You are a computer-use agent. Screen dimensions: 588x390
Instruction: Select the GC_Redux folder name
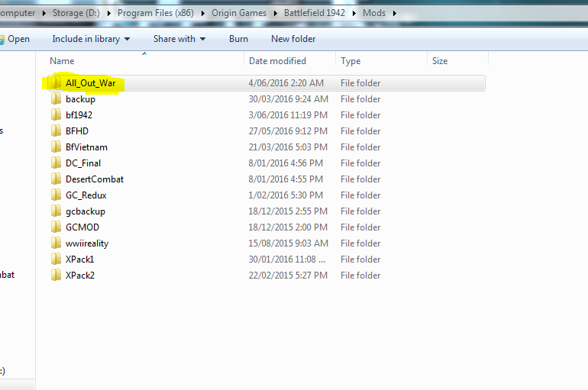pyautogui.click(x=86, y=195)
